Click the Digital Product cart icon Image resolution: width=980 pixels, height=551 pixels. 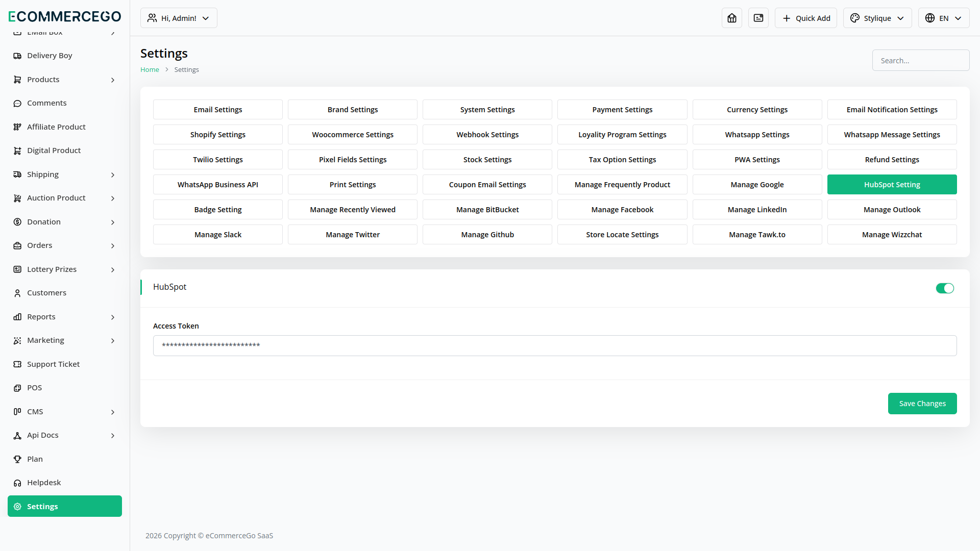(x=17, y=151)
